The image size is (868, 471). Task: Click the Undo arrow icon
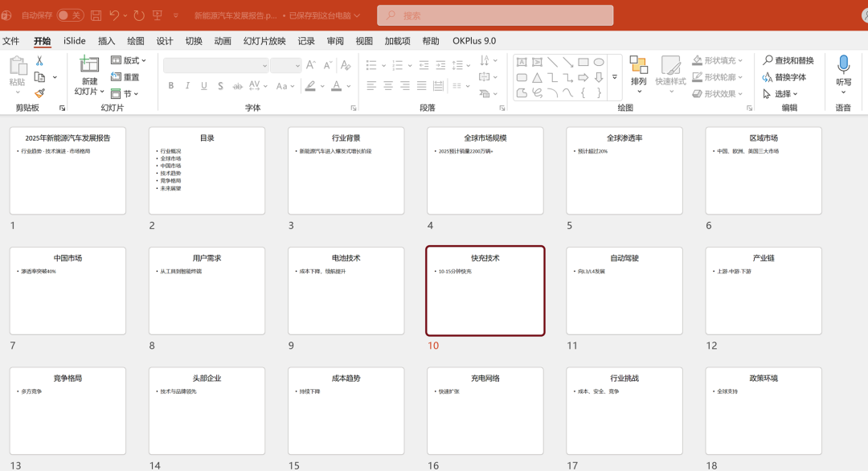click(114, 15)
